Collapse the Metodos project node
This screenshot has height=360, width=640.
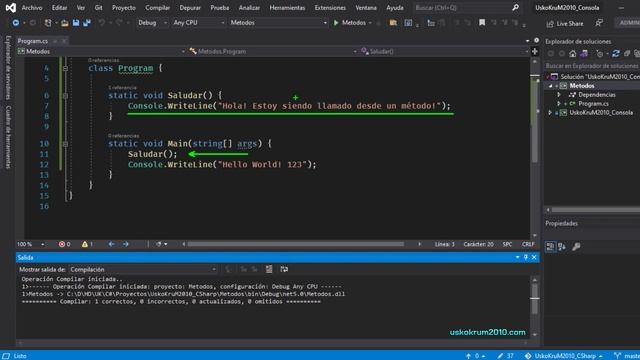550,86
